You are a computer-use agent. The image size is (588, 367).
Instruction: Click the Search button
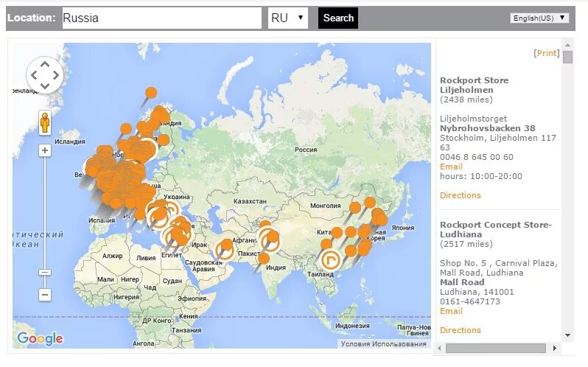pyautogui.click(x=338, y=18)
